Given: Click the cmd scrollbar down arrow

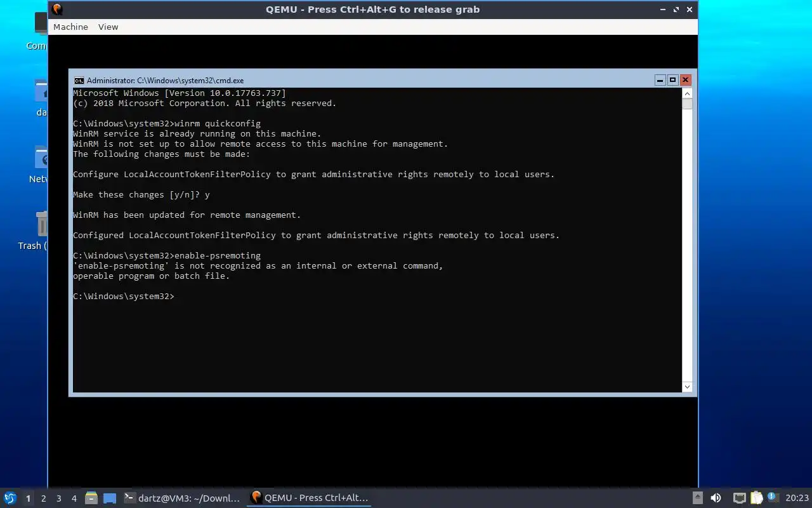Looking at the screenshot, I should pyautogui.click(x=687, y=387).
